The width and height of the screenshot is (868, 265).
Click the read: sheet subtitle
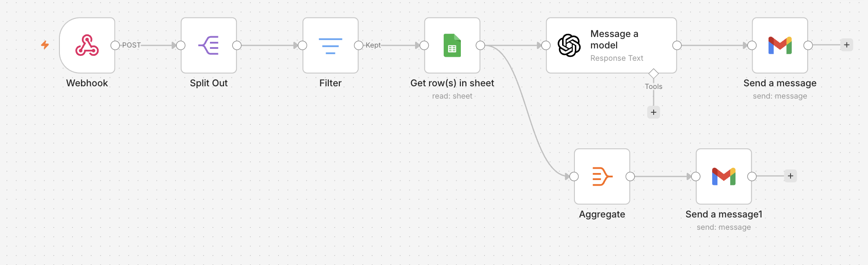point(452,96)
